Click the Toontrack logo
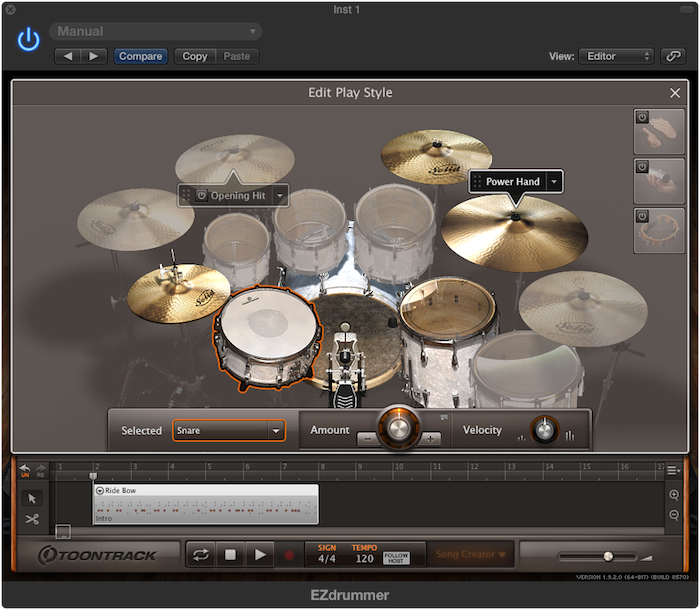Viewport: 700px width, 610px height. (x=97, y=555)
